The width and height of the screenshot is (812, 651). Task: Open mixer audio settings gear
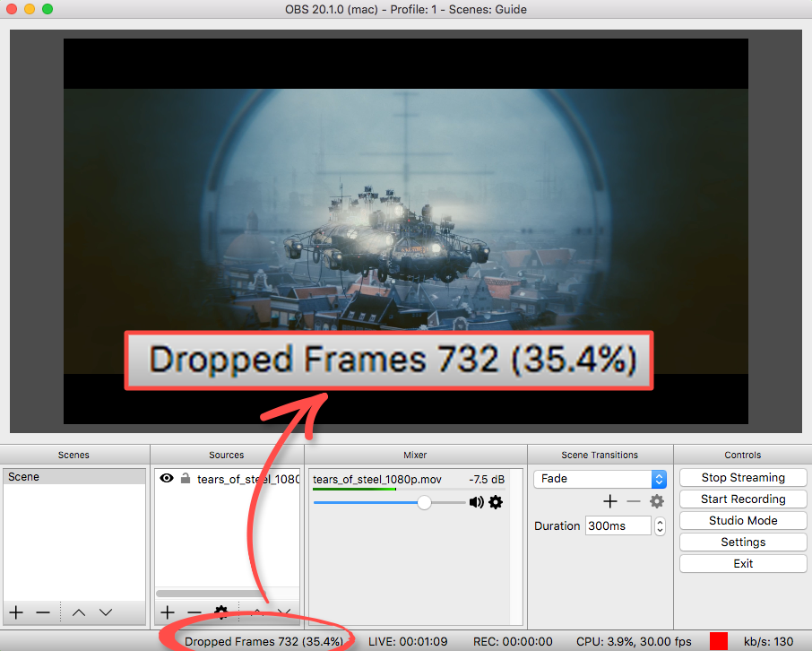pos(496,502)
